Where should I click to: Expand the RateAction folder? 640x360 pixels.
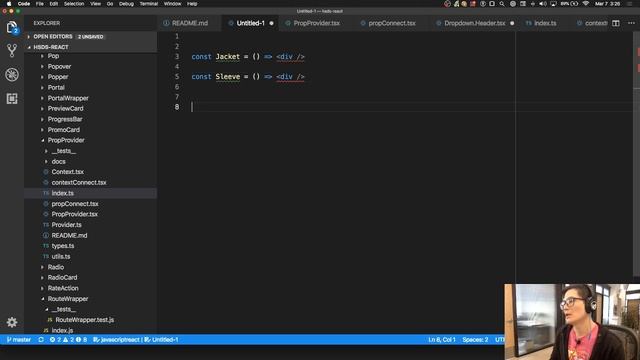coord(63,288)
